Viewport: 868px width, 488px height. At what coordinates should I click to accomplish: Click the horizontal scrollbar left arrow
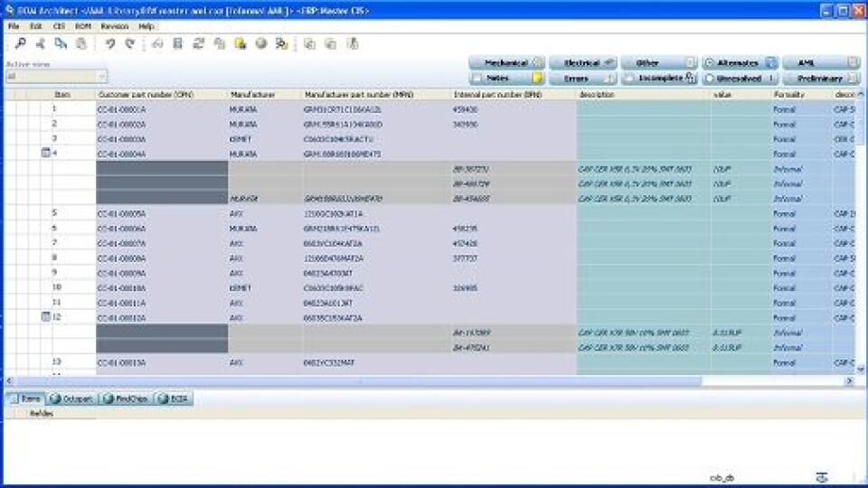point(9,380)
